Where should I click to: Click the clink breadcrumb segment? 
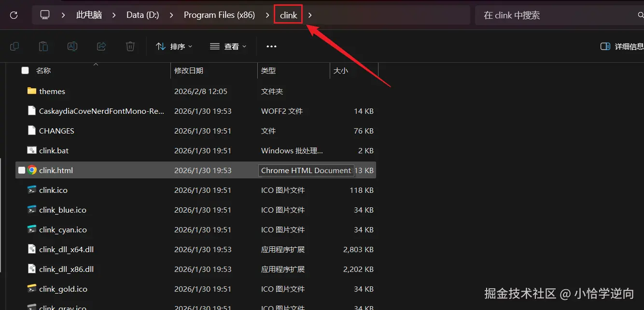(288, 15)
